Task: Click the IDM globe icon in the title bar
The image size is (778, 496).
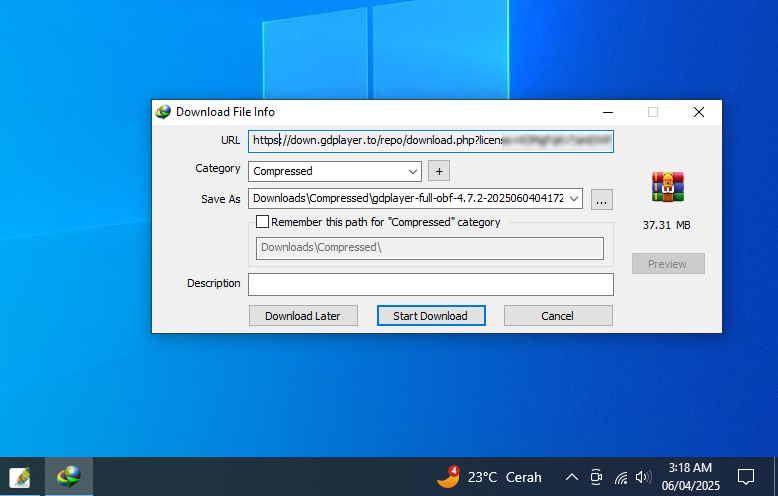Action: (x=163, y=112)
